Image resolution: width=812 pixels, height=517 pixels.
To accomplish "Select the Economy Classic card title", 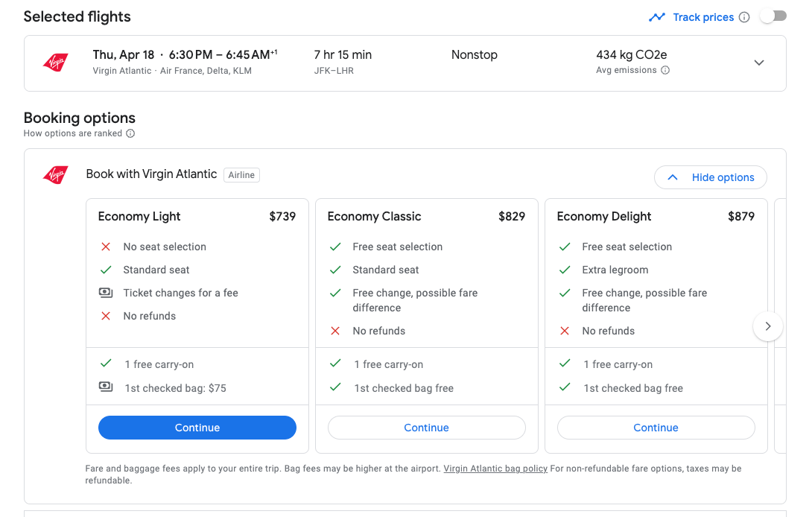I will click(374, 217).
